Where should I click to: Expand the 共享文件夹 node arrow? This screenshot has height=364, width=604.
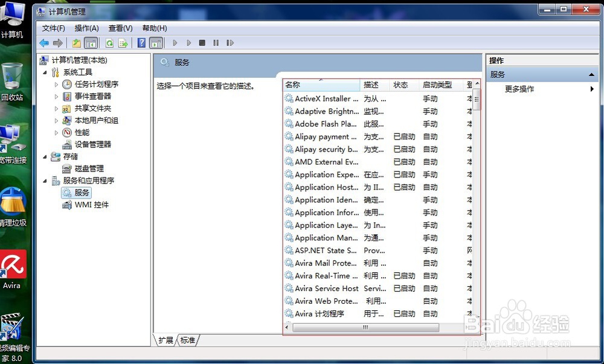pyautogui.click(x=56, y=109)
